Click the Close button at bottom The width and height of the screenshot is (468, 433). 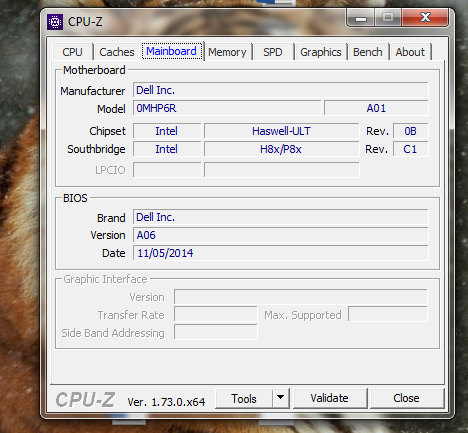click(x=406, y=398)
